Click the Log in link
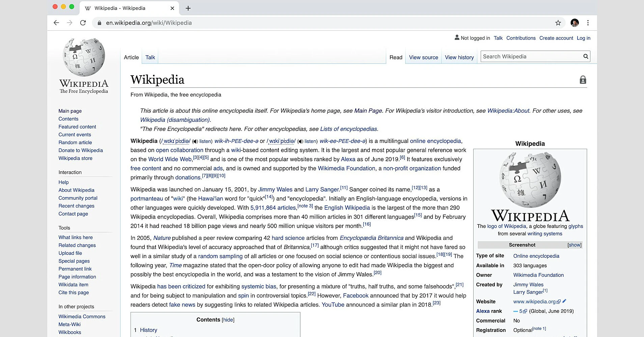The image size is (644, 337). (583, 38)
